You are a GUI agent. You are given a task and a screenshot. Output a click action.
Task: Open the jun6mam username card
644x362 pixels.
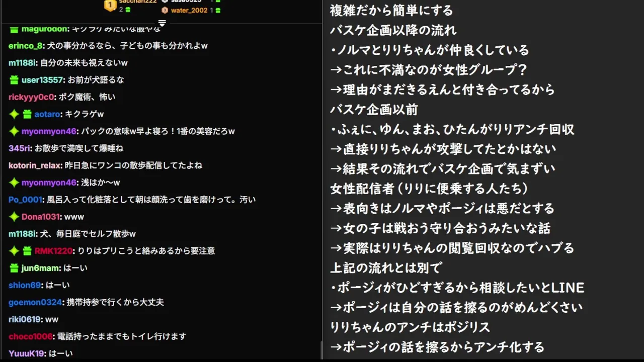click(41, 268)
